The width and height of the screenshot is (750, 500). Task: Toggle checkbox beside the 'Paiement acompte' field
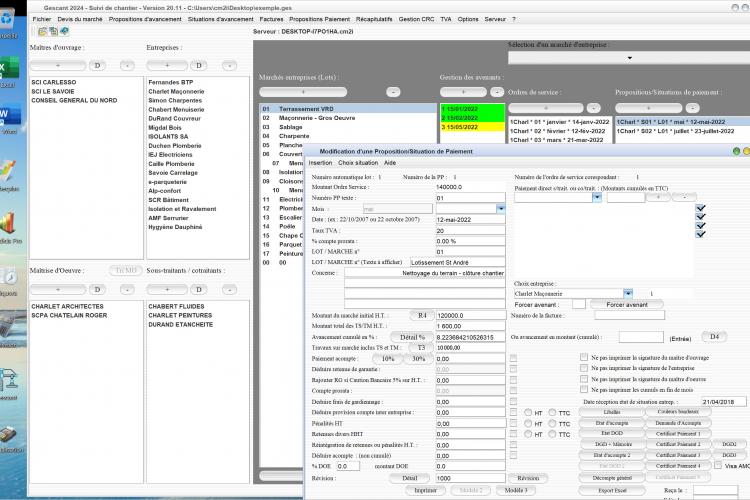[513, 358]
